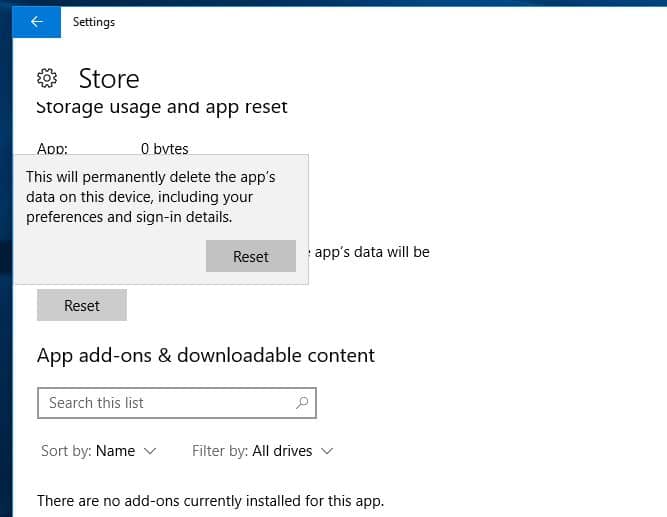Go back using the arrow button
The width and height of the screenshot is (667, 517).
37,22
